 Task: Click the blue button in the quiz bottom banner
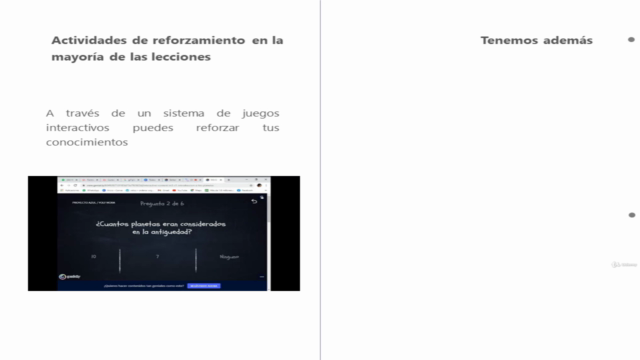[x=204, y=286]
